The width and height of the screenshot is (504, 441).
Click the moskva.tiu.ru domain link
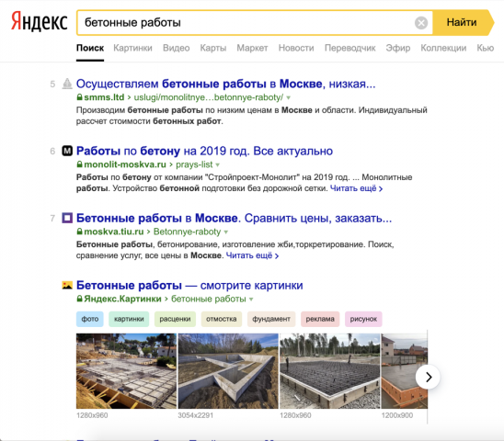(114, 232)
